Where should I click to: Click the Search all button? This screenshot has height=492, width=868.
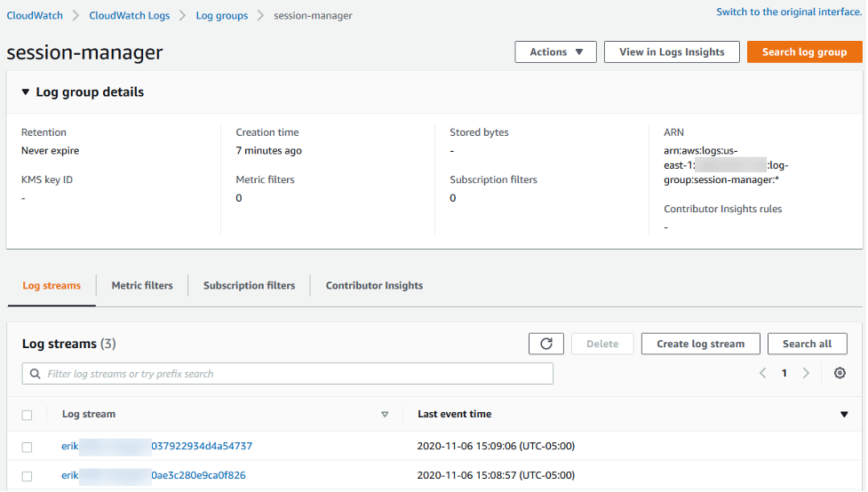807,344
